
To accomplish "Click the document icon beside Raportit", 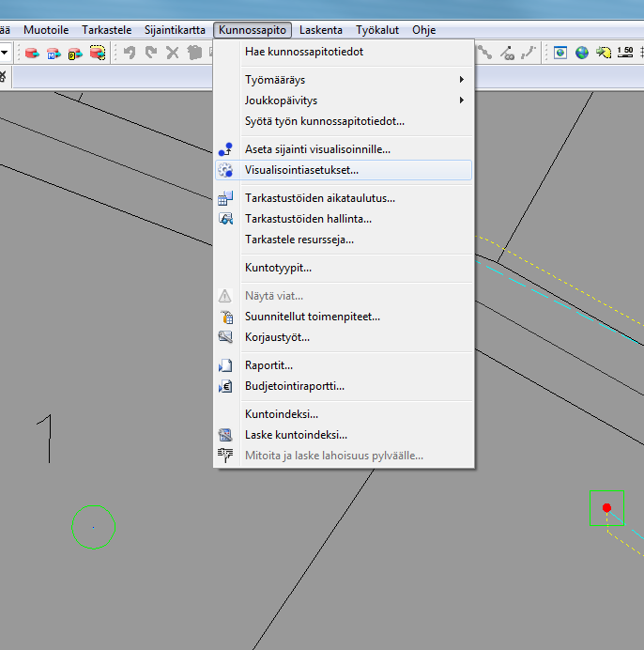I will point(225,365).
